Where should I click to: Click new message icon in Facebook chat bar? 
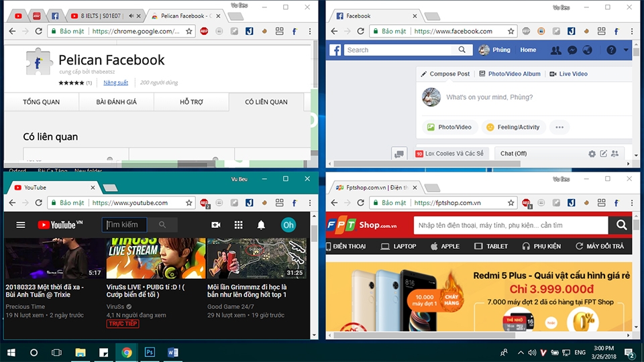point(603,154)
